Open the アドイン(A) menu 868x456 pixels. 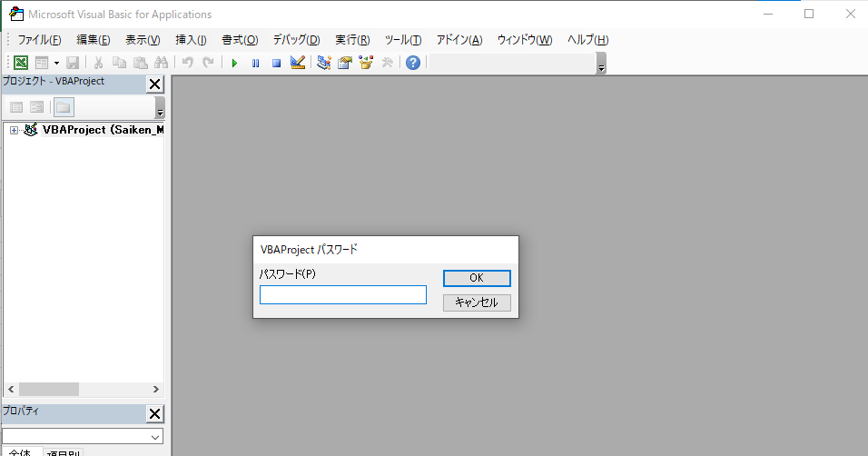click(x=459, y=40)
